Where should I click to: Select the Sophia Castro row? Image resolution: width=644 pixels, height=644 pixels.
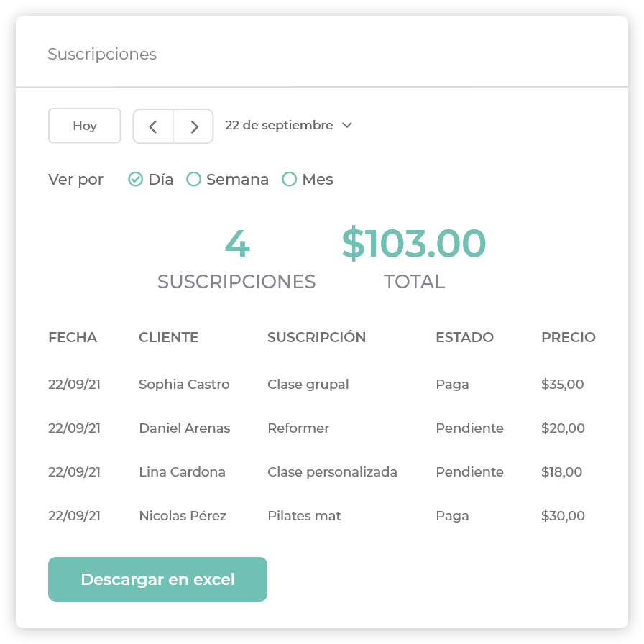tap(184, 385)
